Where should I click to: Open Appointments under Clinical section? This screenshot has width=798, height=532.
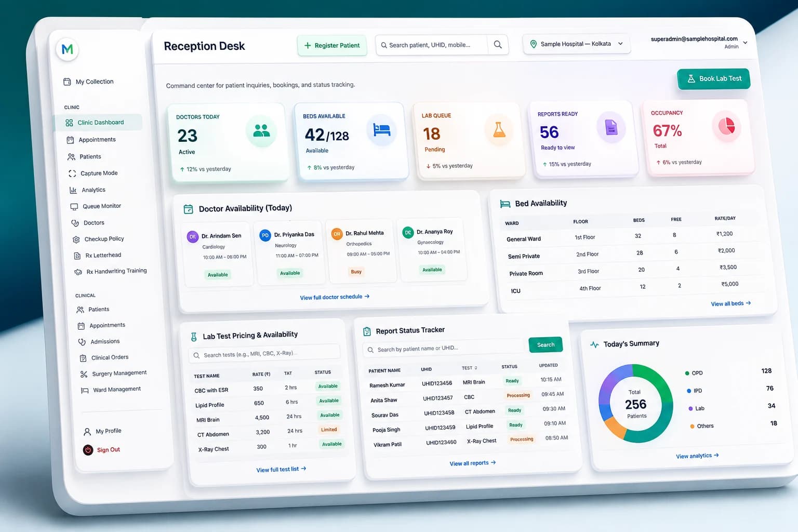point(102,326)
